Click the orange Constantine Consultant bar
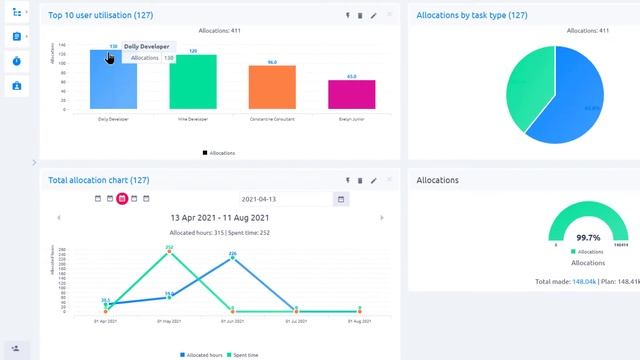The image size is (640, 360). (x=272, y=87)
